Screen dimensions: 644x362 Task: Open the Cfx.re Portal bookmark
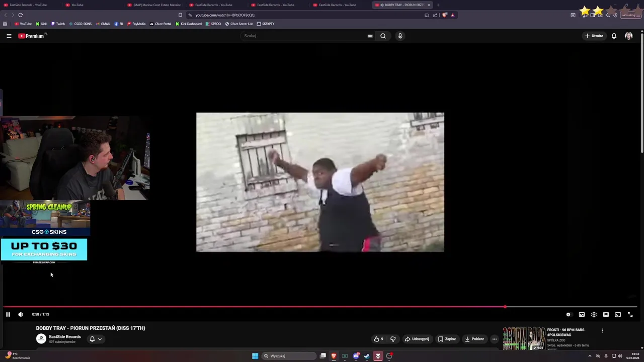[x=160, y=24]
